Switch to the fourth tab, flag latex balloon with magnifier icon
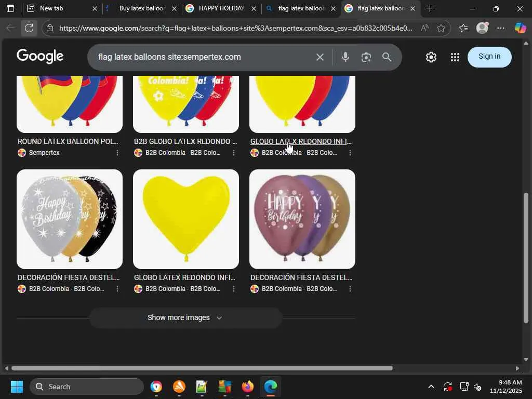 click(x=301, y=8)
